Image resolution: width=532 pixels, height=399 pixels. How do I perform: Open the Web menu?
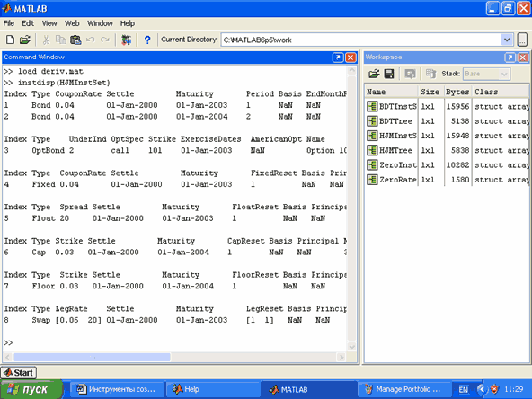click(72, 23)
